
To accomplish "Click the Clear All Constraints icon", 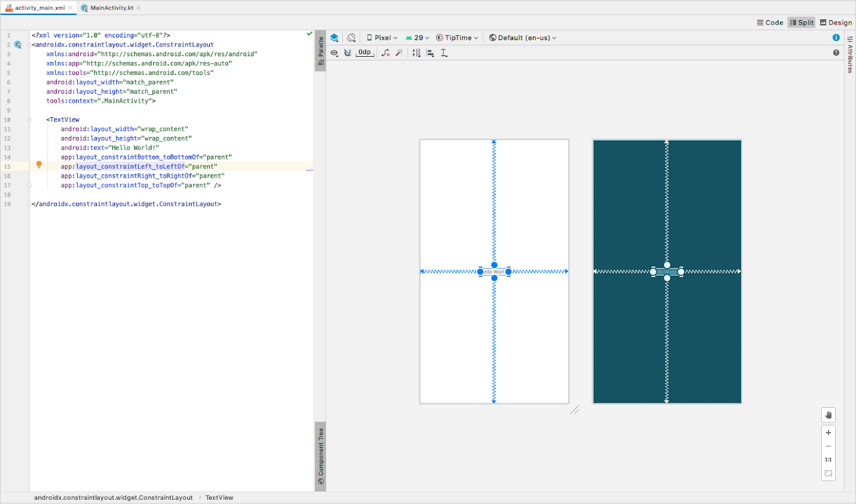I will (385, 53).
